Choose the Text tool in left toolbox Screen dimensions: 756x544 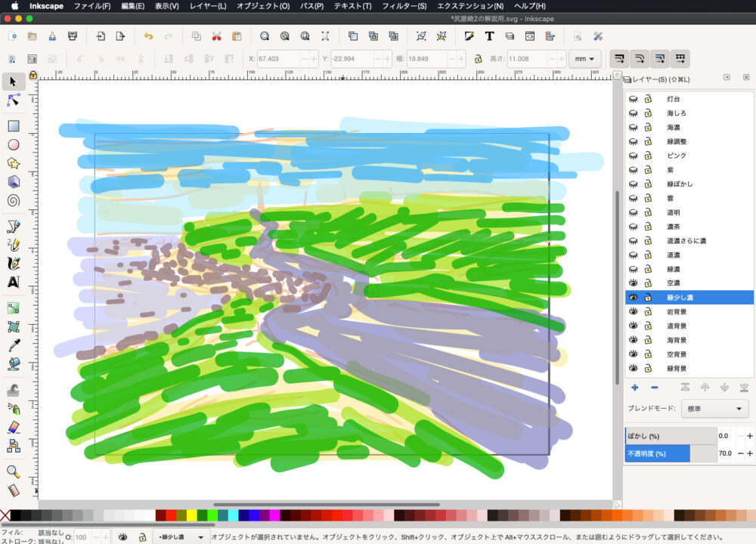13,282
